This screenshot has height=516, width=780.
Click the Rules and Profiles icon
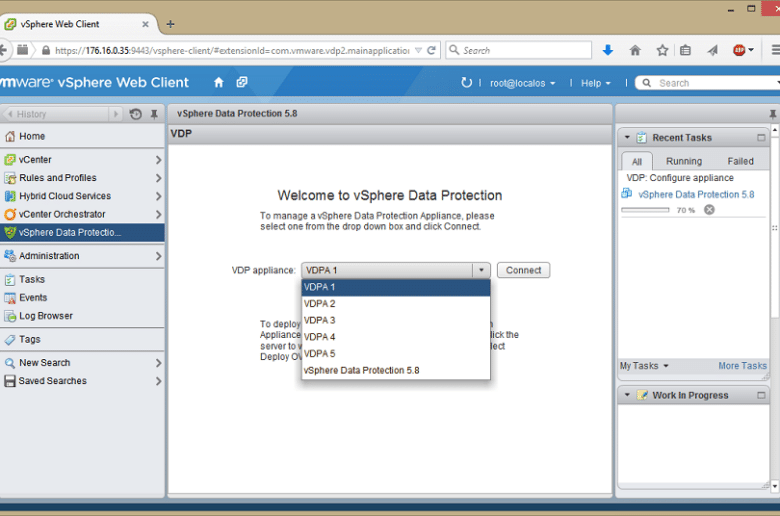[10, 178]
